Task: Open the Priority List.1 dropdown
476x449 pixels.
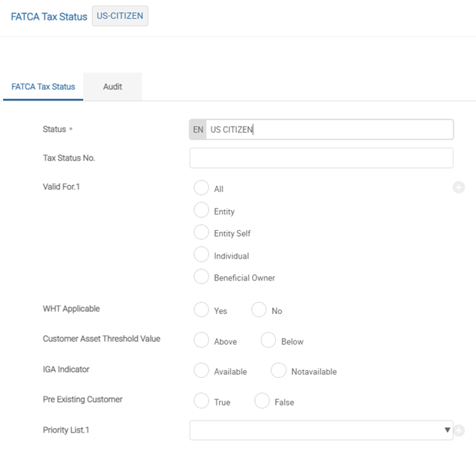Action: (321, 430)
